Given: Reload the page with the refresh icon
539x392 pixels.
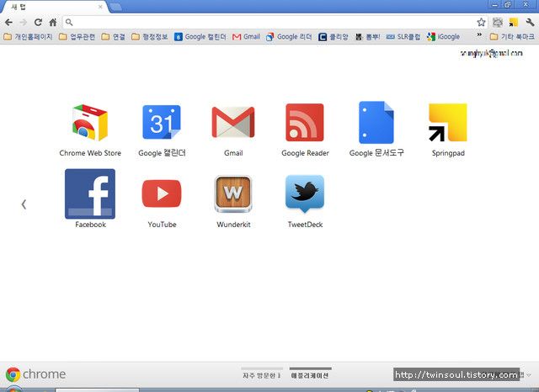Looking at the screenshot, I should click(38, 23).
